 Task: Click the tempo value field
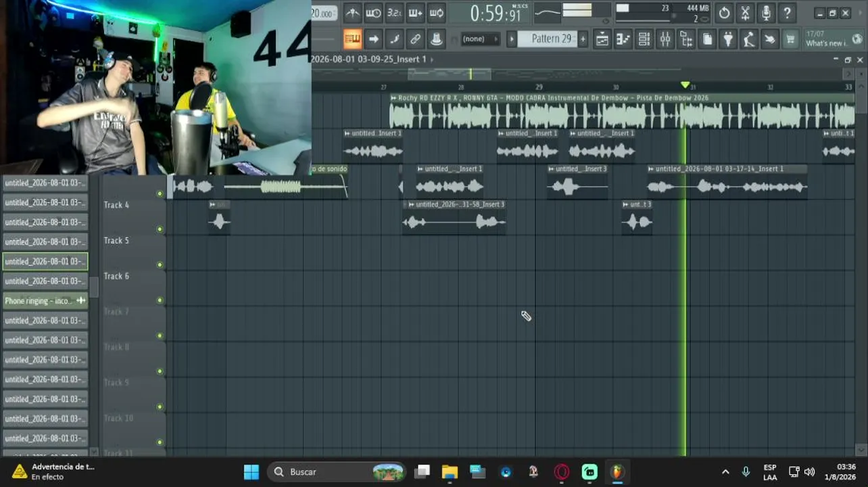[324, 14]
